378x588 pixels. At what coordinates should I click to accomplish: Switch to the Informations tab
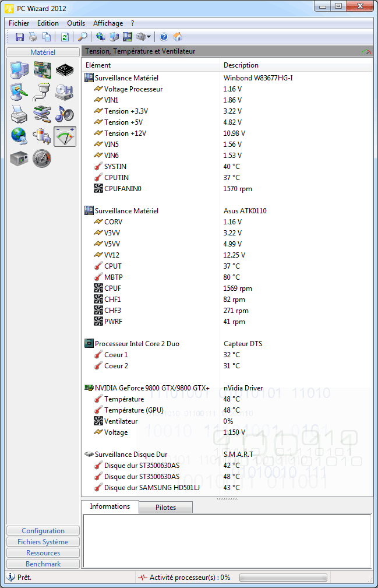click(109, 506)
